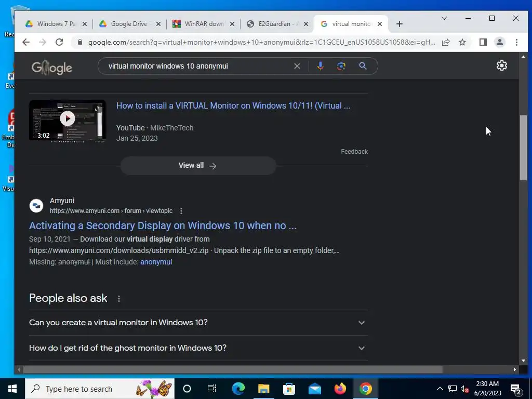The height and width of the screenshot is (399, 532).
Task: Reload the current page
Action: (59, 42)
